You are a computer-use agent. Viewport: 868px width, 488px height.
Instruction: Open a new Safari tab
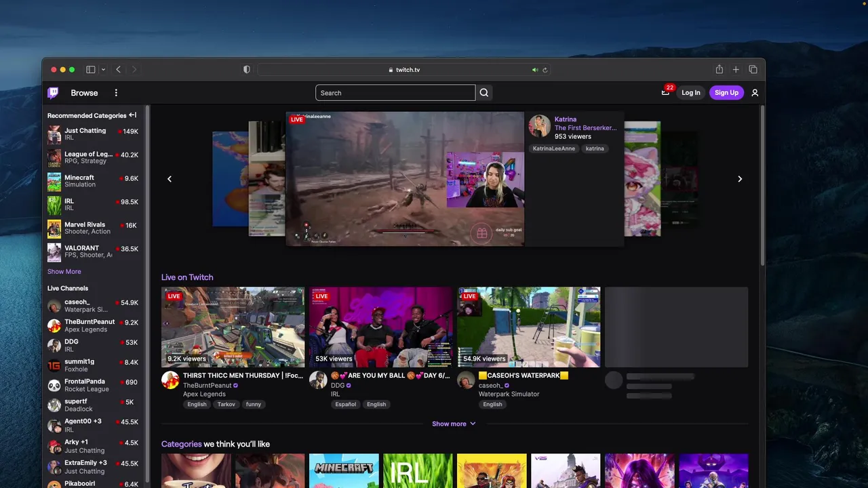click(736, 70)
